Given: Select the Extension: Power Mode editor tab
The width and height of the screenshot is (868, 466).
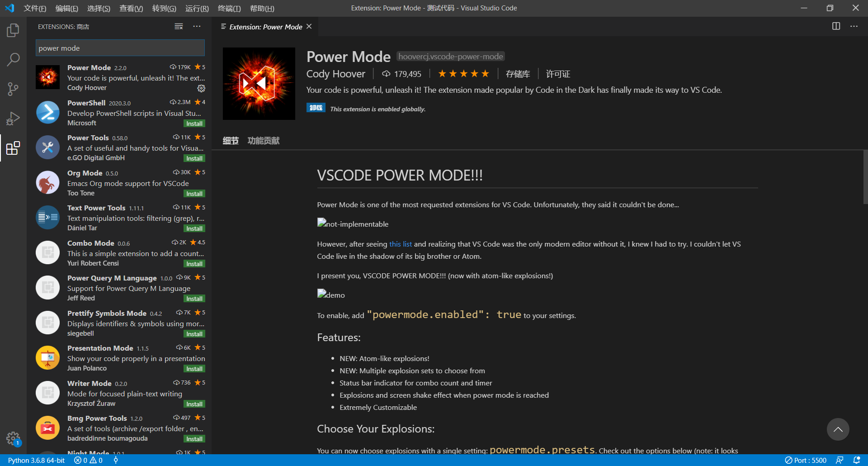Looking at the screenshot, I should coord(266,27).
